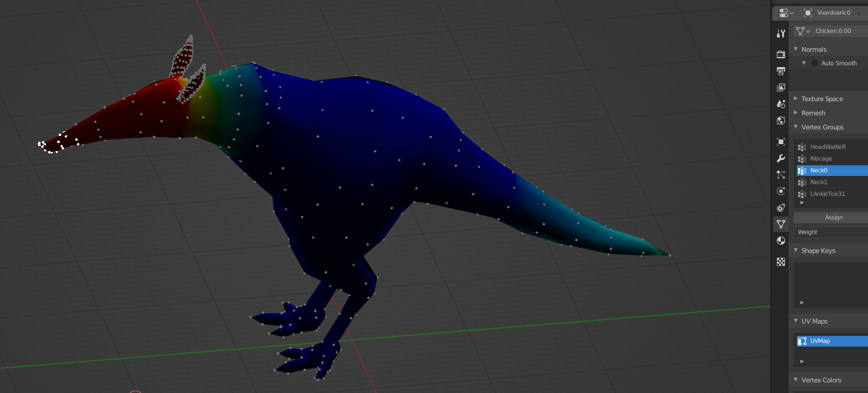This screenshot has height=393, width=868.
Task: Open the Material properties tab
Action: (781, 241)
